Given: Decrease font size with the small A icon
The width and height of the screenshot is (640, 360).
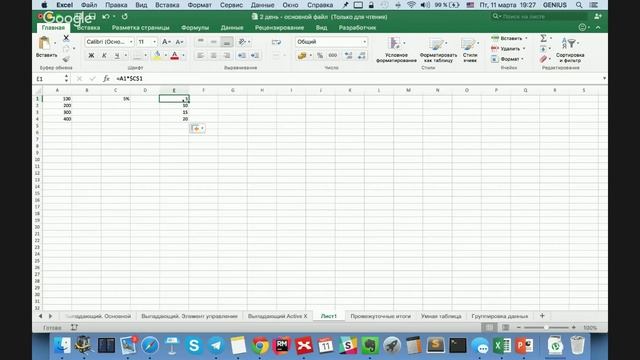Looking at the screenshot, I should [x=179, y=42].
